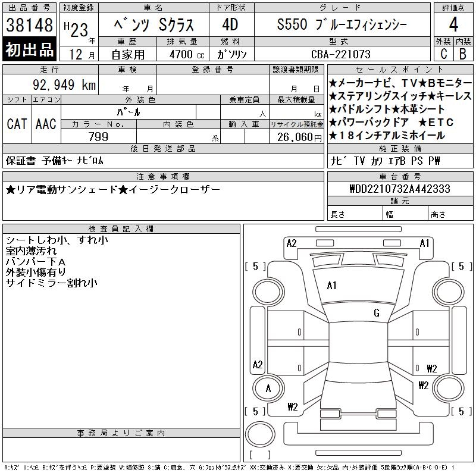Click the CAT shift type value
This screenshot has width=476, height=476.
(17, 124)
